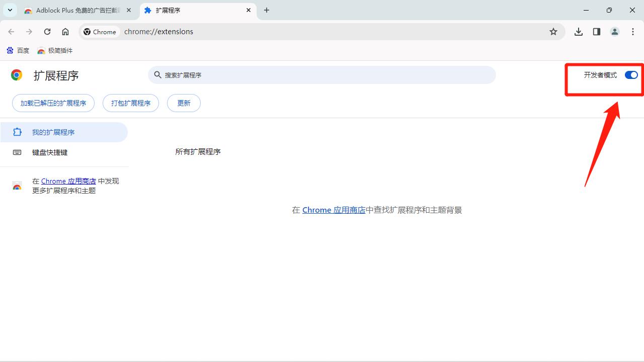Click the 搜索扩展程序 search field
The height and width of the screenshot is (362, 644).
pyautogui.click(x=322, y=74)
